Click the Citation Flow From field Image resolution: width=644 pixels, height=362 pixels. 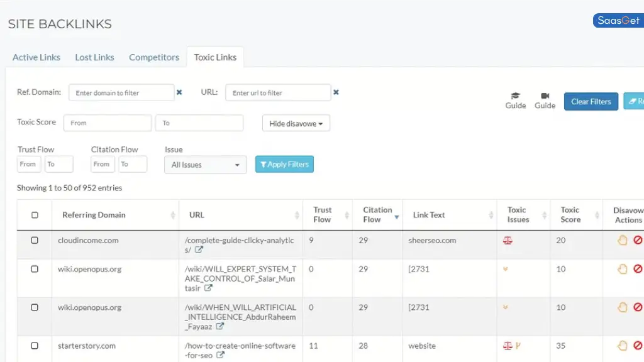click(103, 164)
